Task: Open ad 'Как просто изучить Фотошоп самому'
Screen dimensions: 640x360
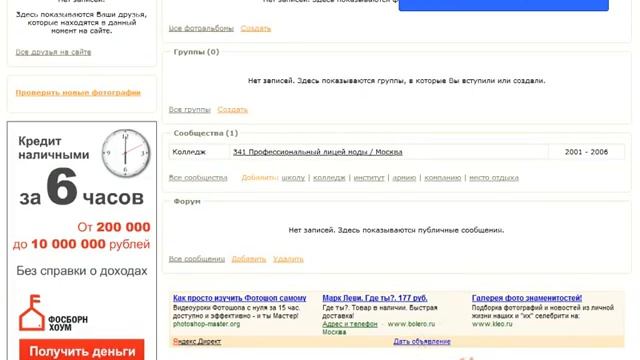Action: coord(240,298)
